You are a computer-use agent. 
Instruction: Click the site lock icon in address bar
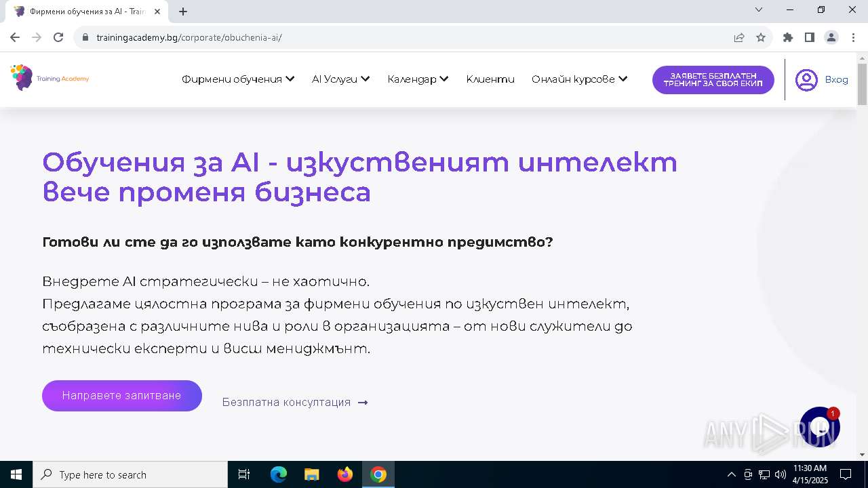pos(85,37)
